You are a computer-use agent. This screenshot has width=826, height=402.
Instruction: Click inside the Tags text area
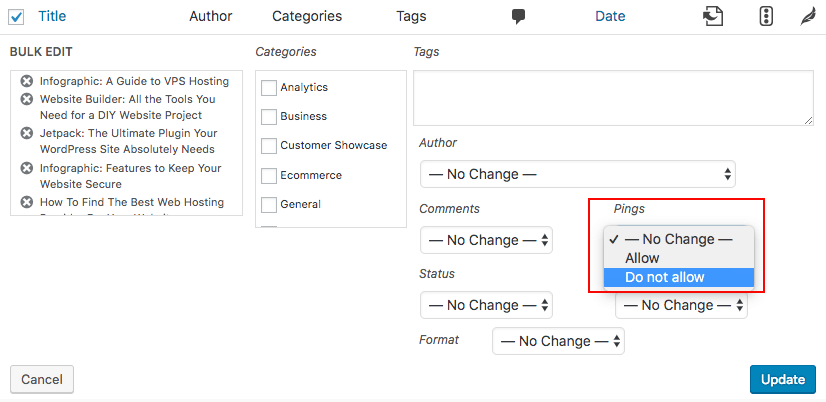pyautogui.click(x=614, y=98)
